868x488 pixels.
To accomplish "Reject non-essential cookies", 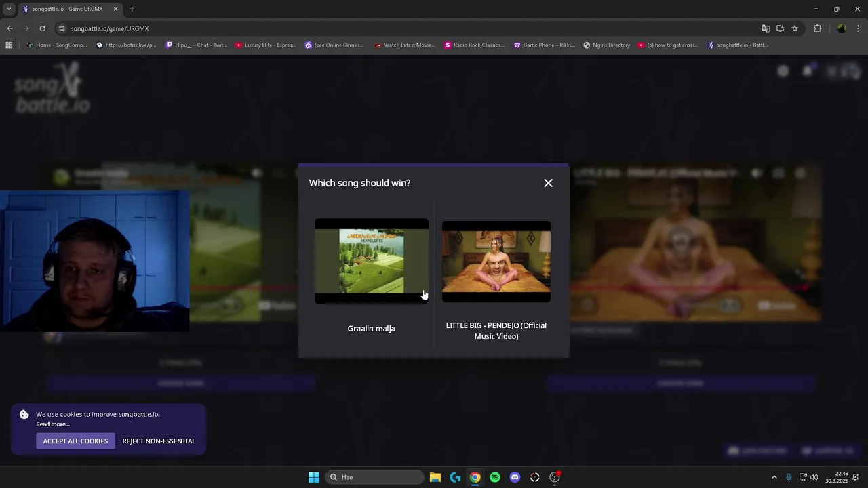I will click(159, 441).
